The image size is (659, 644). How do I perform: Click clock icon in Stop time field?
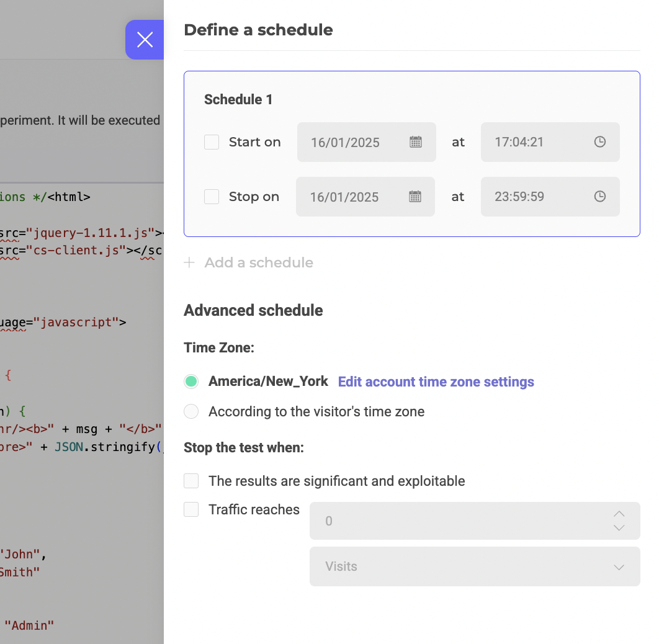click(599, 197)
